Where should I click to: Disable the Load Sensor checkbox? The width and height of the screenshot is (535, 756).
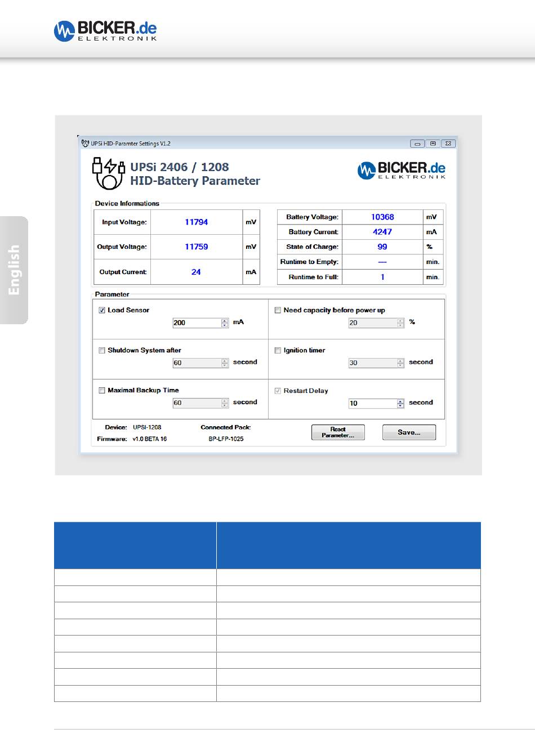102,310
